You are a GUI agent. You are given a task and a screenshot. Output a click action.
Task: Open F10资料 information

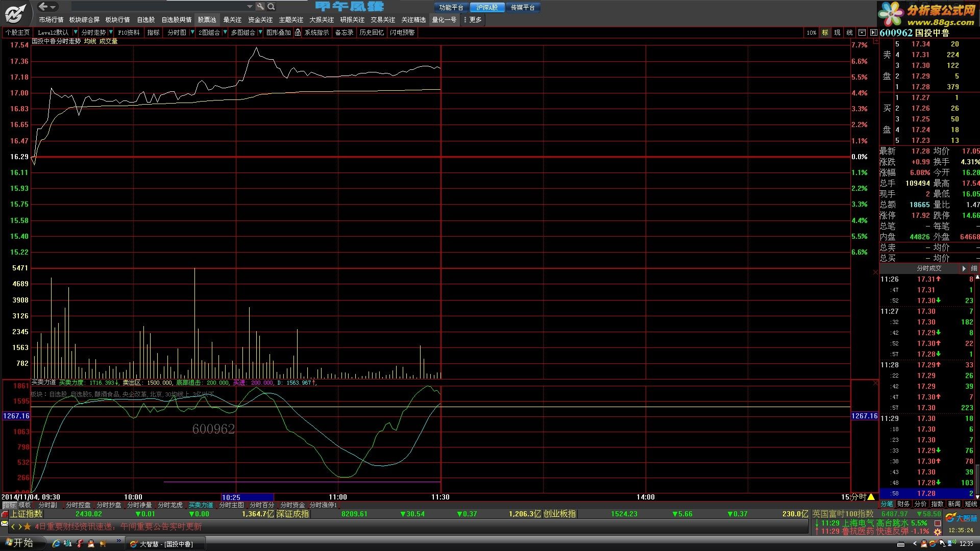click(129, 32)
